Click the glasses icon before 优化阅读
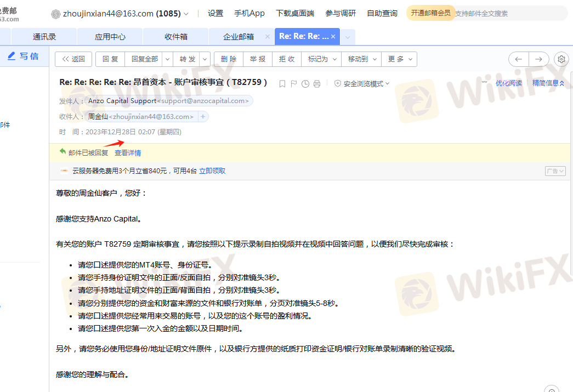Screen dimensions: 573x392 pos(485,82)
